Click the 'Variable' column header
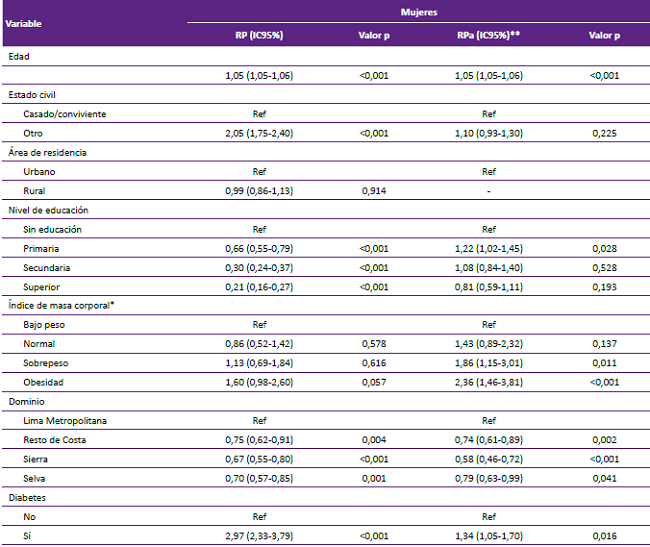This screenshot has height=547, width=650. tap(24, 22)
